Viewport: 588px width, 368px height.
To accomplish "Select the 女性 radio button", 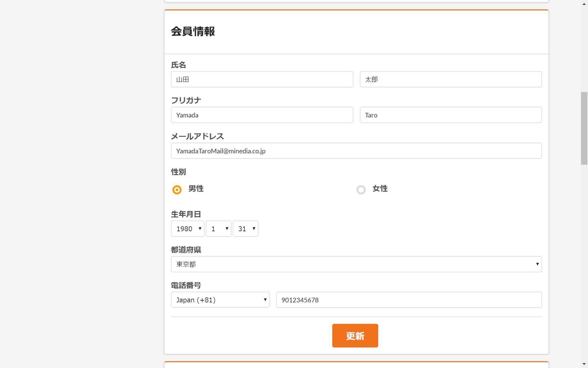I will pos(361,190).
